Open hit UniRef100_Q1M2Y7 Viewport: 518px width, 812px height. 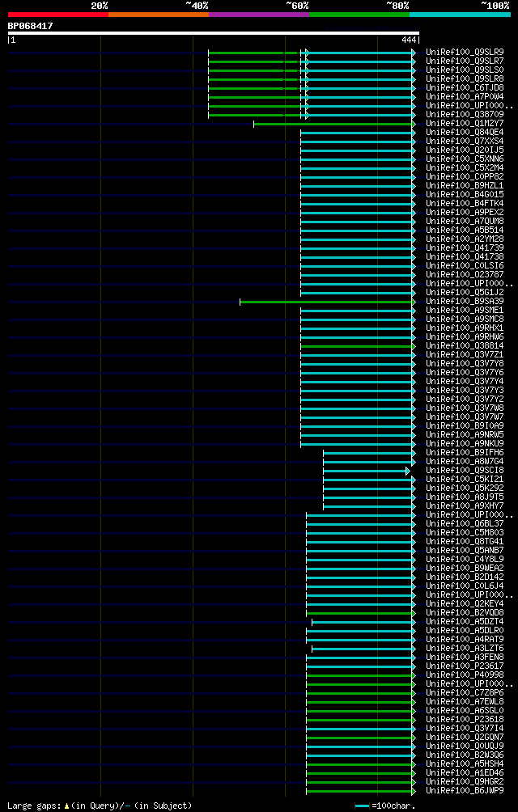[465, 123]
